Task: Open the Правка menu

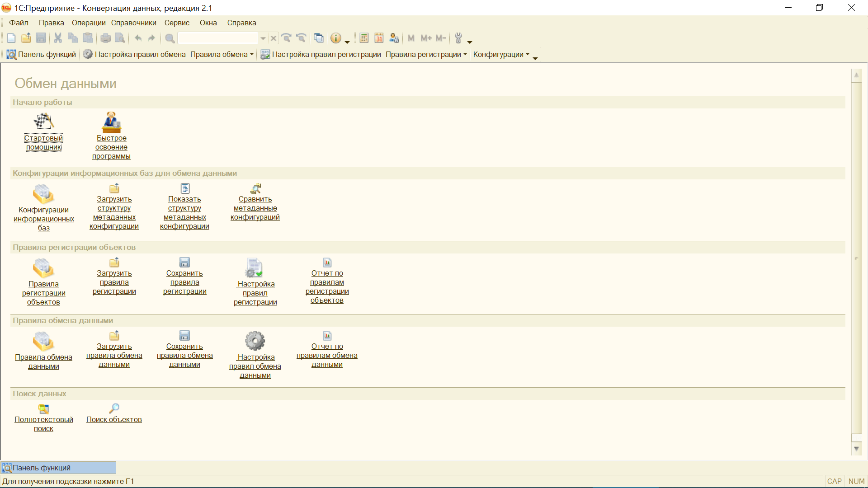Action: point(51,23)
